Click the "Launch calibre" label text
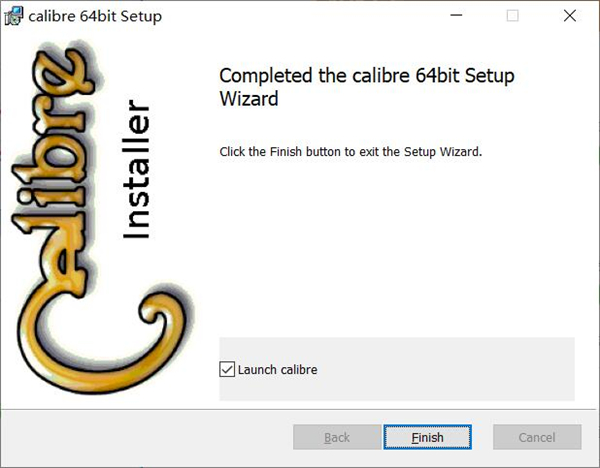Image resolution: width=600 pixels, height=468 pixels. (277, 370)
